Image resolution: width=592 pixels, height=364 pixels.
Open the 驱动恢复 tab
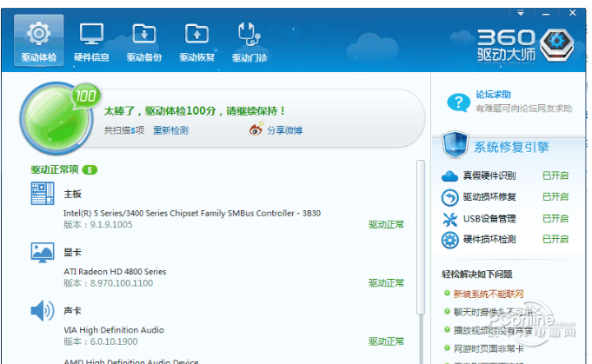(x=196, y=41)
